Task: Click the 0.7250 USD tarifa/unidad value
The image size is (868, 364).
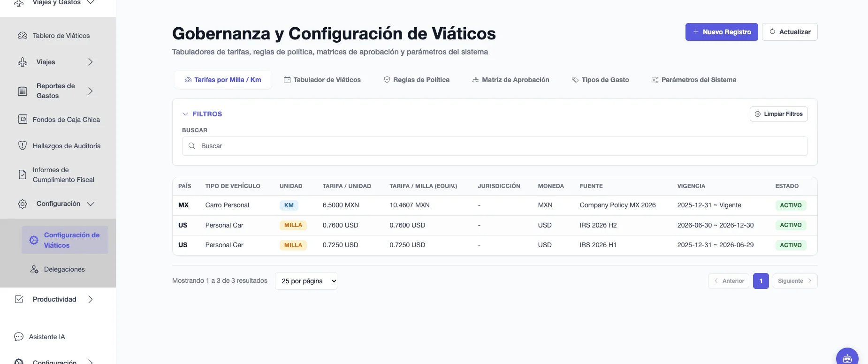Action: click(340, 245)
